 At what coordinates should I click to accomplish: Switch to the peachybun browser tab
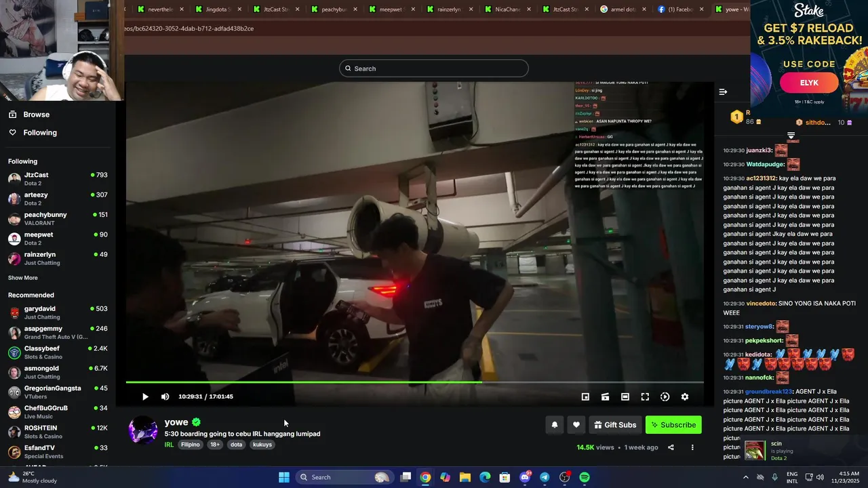coord(334,9)
